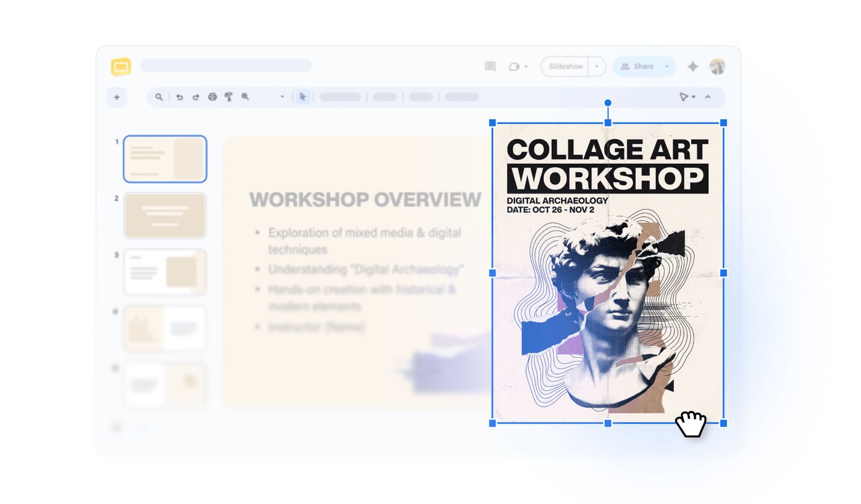Click the document title field
Screen dimensions: 861x504
click(x=226, y=66)
